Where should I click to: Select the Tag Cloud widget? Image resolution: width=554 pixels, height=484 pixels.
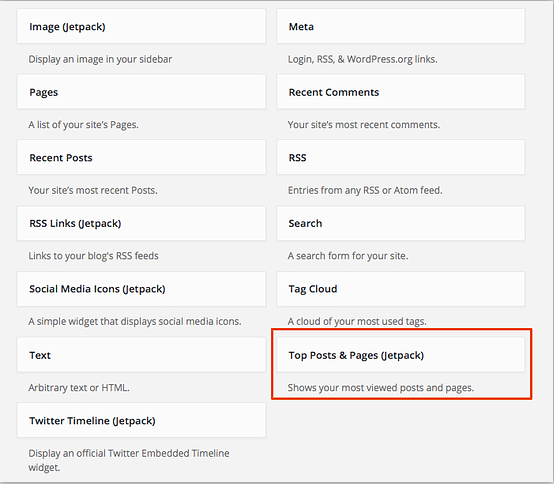point(401,289)
